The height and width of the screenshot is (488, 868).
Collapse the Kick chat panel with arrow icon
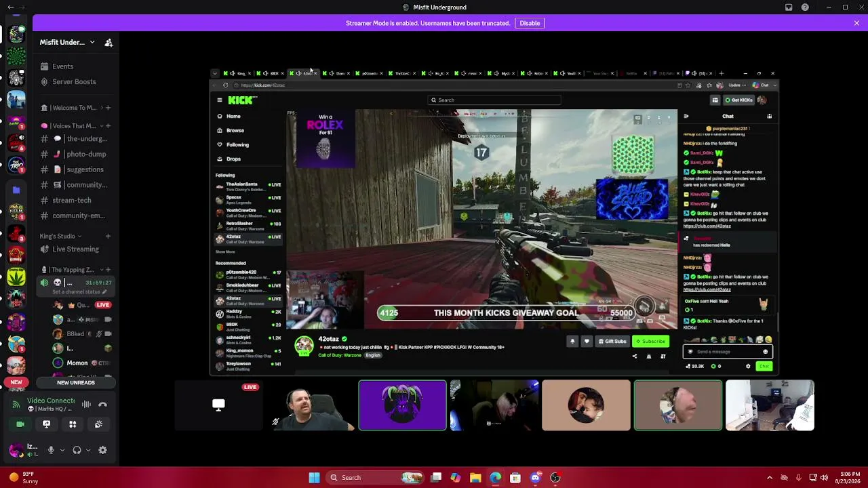coord(686,117)
